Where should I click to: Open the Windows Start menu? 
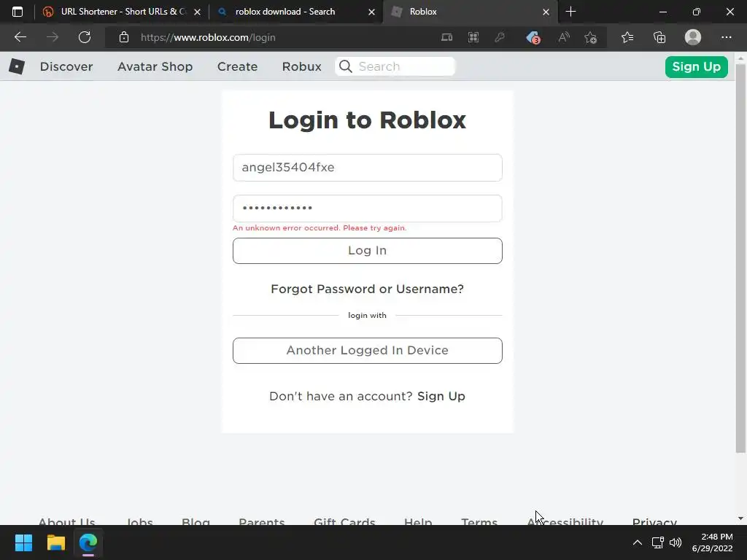pos(23,542)
